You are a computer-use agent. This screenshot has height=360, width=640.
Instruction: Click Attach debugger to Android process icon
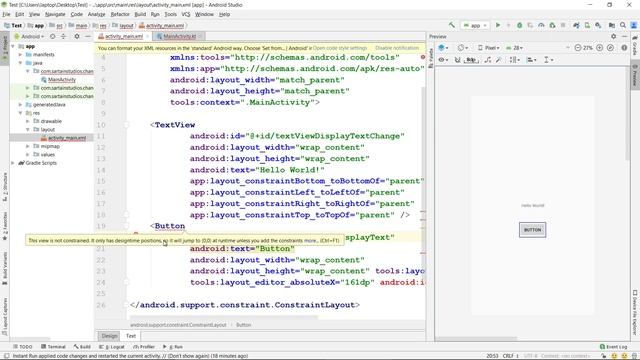tap(552, 25)
